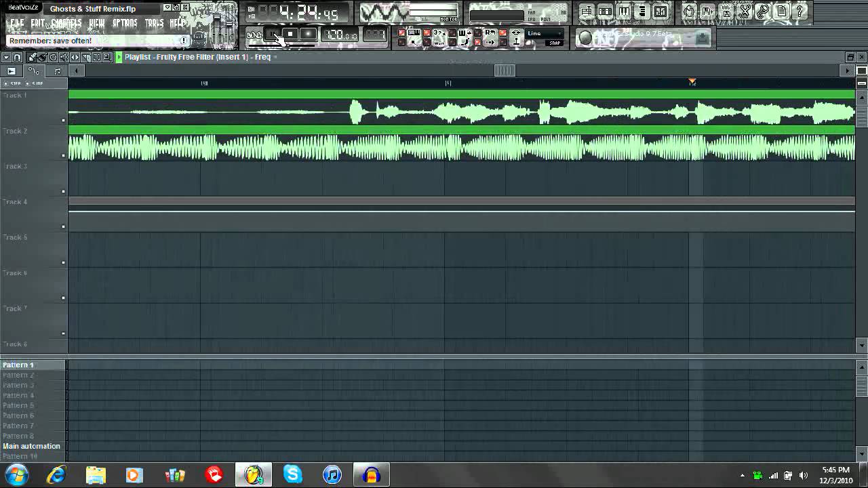Screen dimensions: 868x488
Task: Toggle the SLIDE option
Action: point(33,84)
